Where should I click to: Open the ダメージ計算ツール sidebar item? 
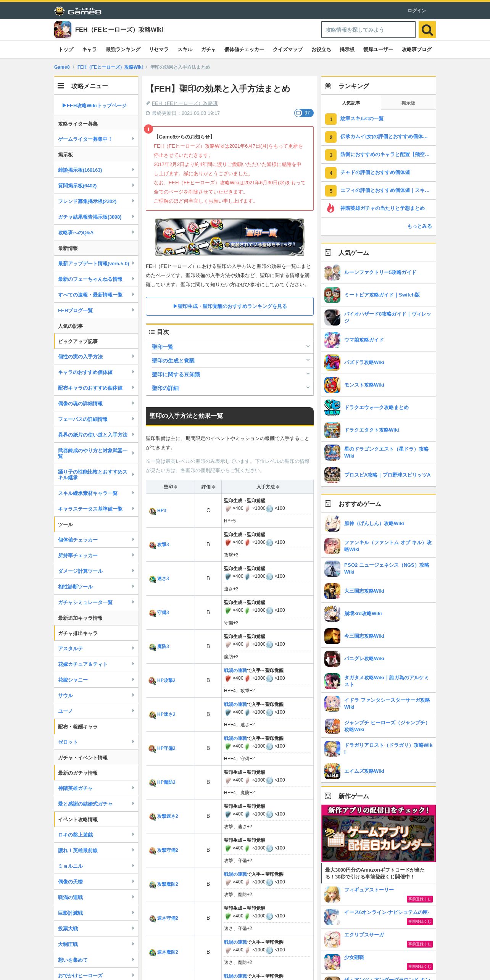[x=96, y=571]
